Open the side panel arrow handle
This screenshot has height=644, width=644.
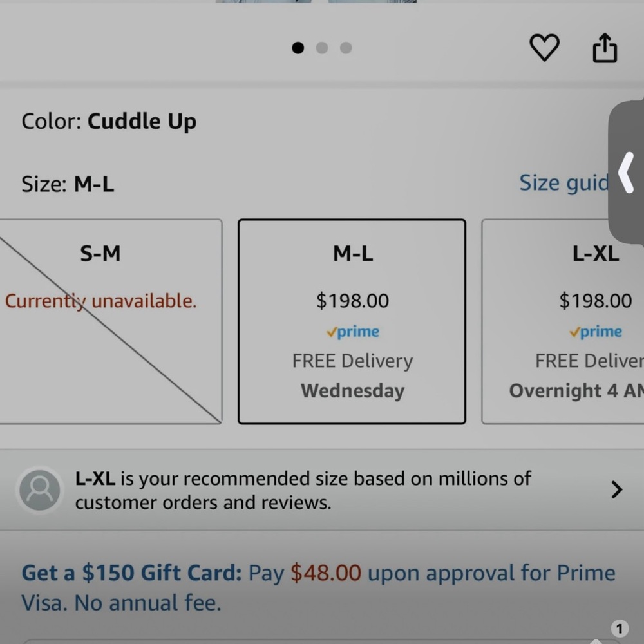[x=626, y=173]
